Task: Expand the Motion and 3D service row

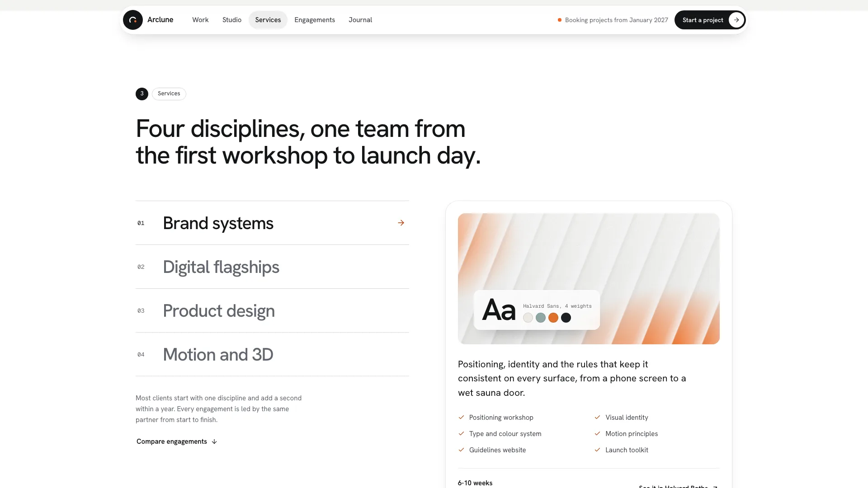Action: [x=272, y=355]
